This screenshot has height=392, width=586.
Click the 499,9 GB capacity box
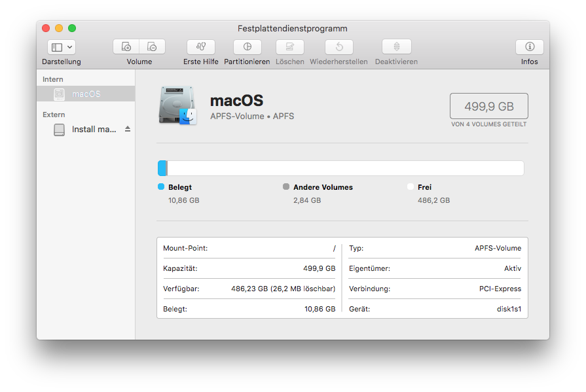pyautogui.click(x=488, y=106)
